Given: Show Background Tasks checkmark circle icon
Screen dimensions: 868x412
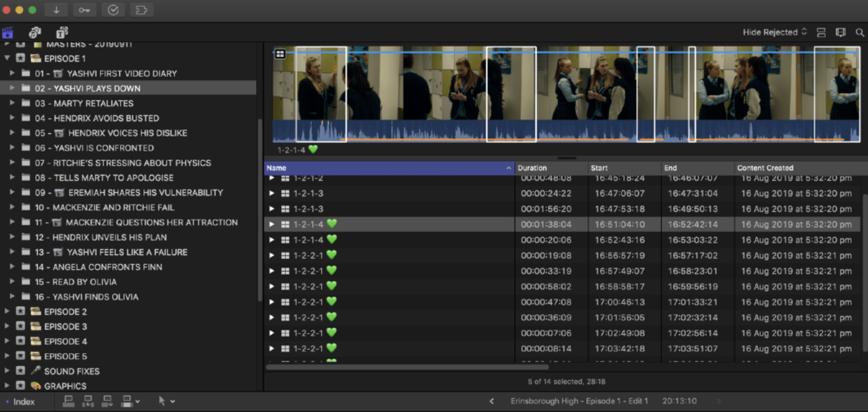Looking at the screenshot, I should pos(113,10).
